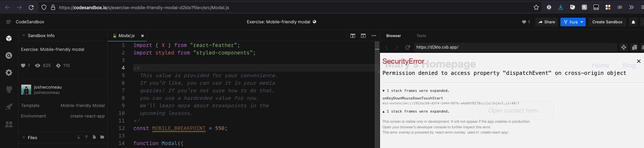Screen dimensions: 644x148
Task: Click the MOBILE_BREAKPOINT variable in code
Action: coord(179,128)
